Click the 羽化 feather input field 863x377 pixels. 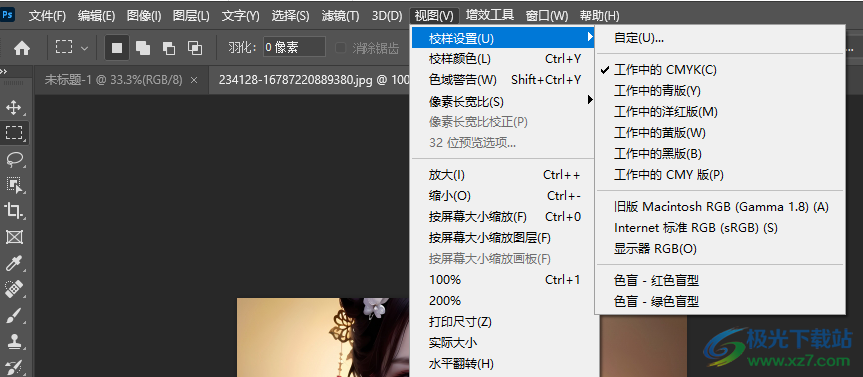click(294, 48)
